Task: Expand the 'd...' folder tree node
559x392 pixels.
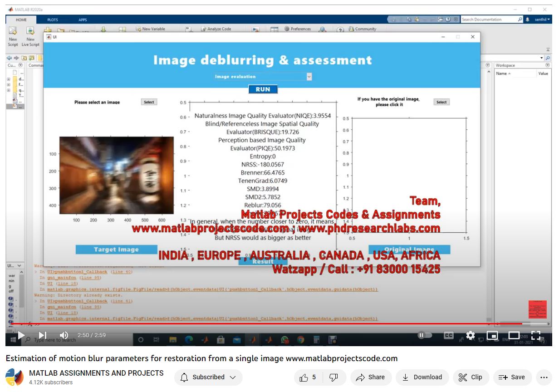Action: pos(8,79)
